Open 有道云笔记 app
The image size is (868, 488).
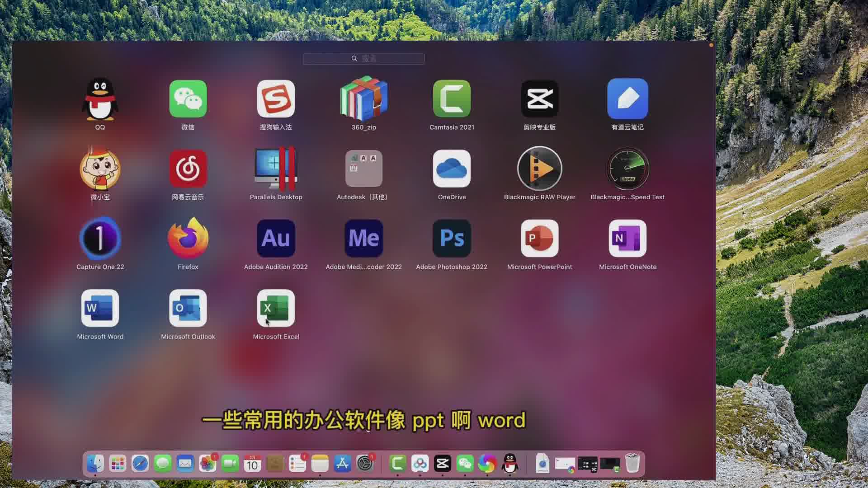pyautogui.click(x=627, y=99)
